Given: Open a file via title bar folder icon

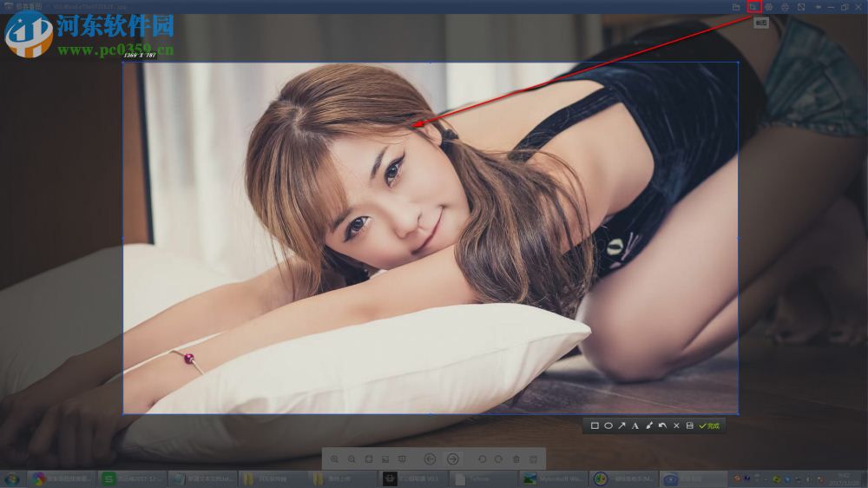Looking at the screenshot, I should point(736,7).
